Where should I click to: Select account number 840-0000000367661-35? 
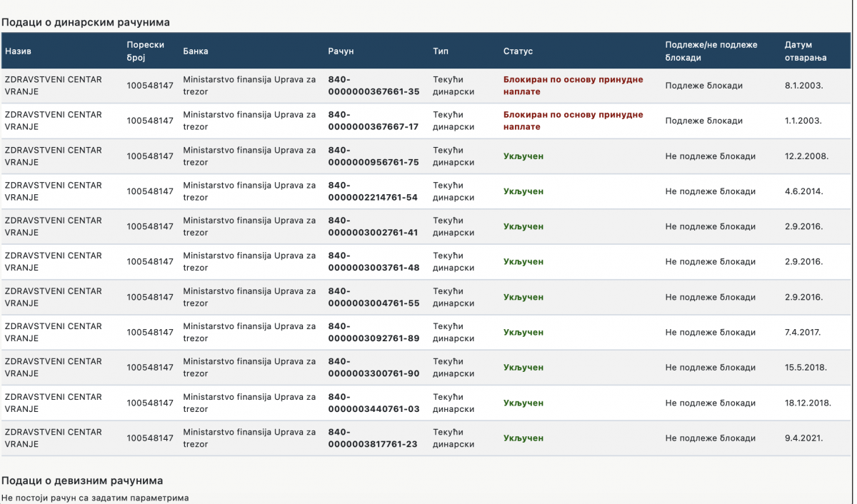[373, 86]
